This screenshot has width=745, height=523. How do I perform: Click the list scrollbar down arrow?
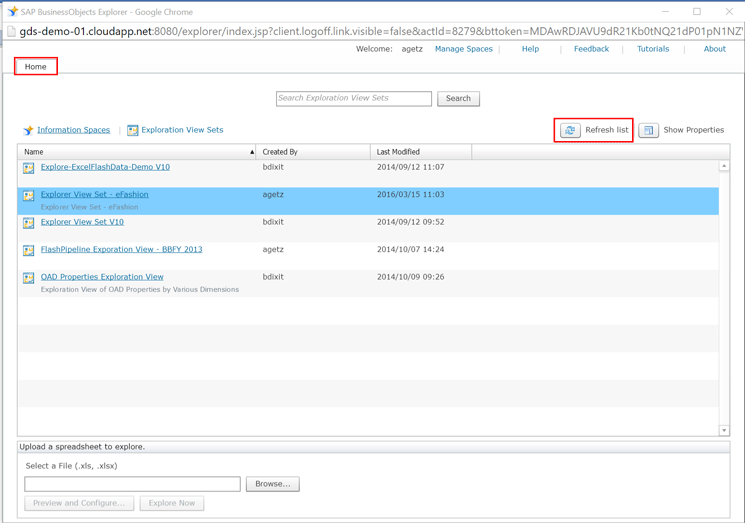[724, 430]
